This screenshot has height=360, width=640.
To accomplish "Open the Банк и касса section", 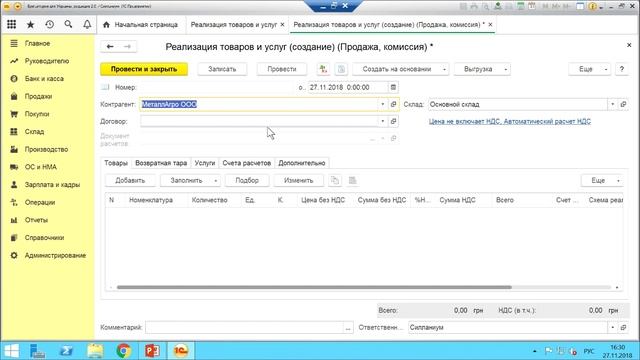I will coord(44,78).
